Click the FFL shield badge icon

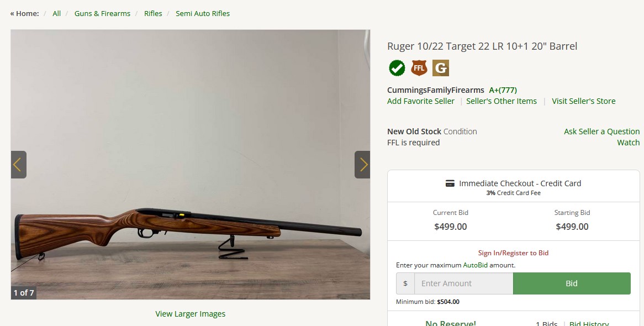click(419, 68)
